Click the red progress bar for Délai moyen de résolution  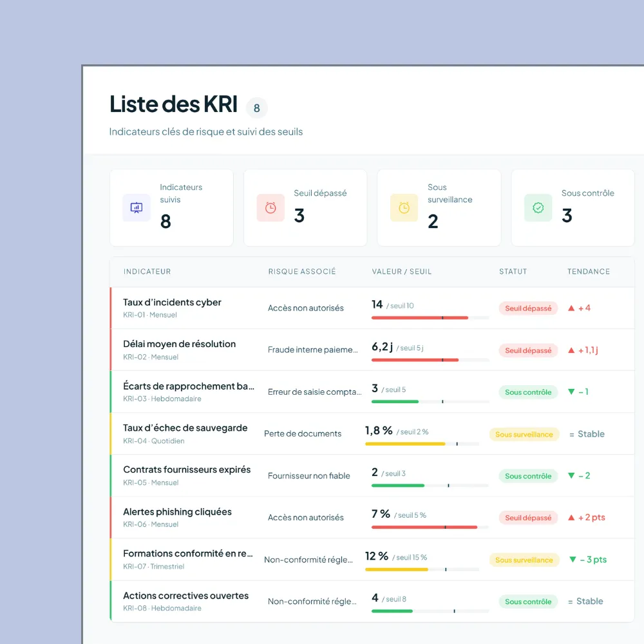[430, 360]
